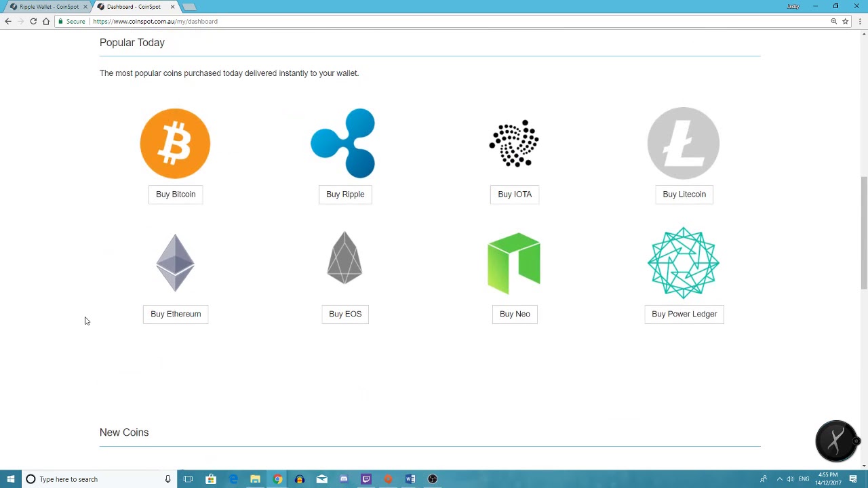Open the Action Center notifications
868x488 pixels.
tap(853, 479)
